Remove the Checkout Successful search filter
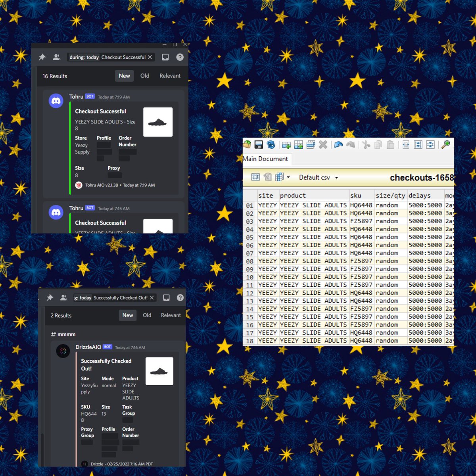The height and width of the screenshot is (476, 476). (x=150, y=57)
